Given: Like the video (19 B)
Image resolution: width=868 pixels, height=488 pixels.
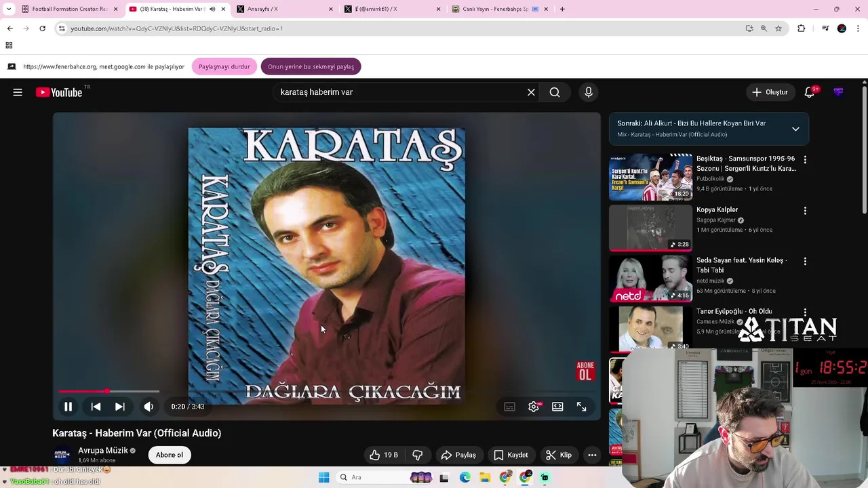Looking at the screenshot, I should 384,455.
